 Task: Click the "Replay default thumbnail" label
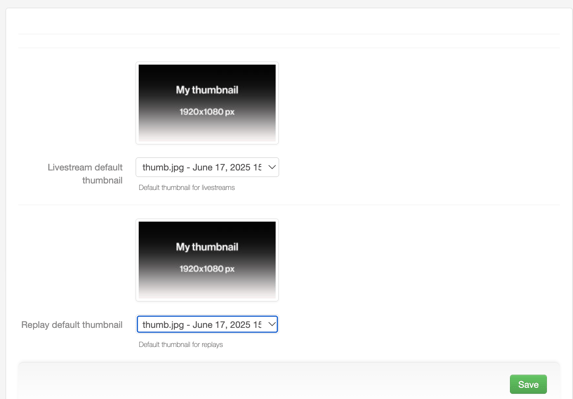pos(72,325)
